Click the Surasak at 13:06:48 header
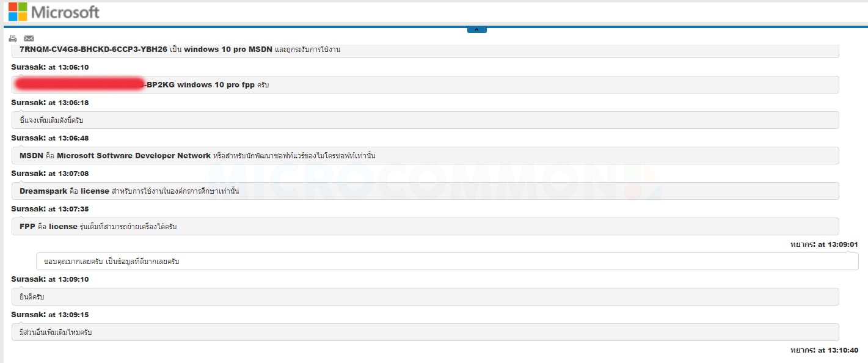 (50, 138)
